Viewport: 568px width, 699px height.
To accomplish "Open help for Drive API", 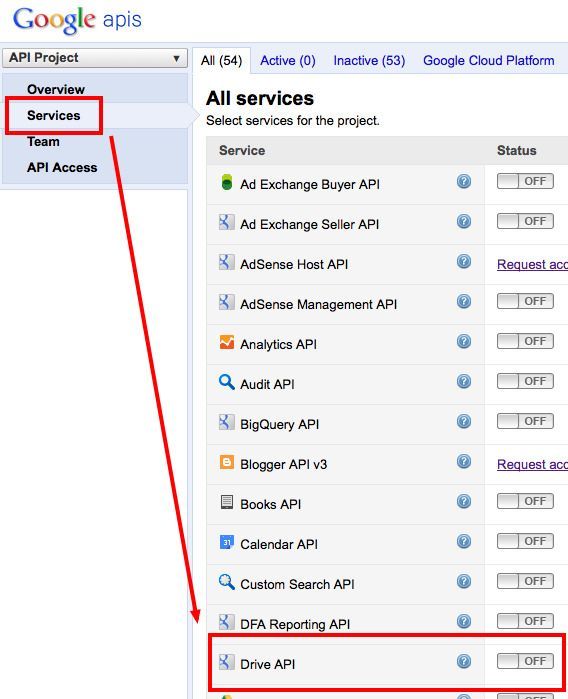I will 464,661.
